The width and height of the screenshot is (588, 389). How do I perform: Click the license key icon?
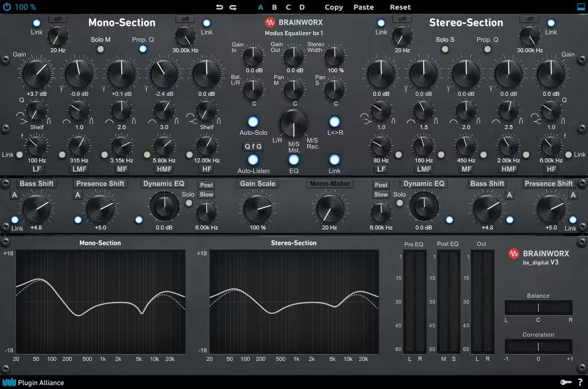(566, 382)
